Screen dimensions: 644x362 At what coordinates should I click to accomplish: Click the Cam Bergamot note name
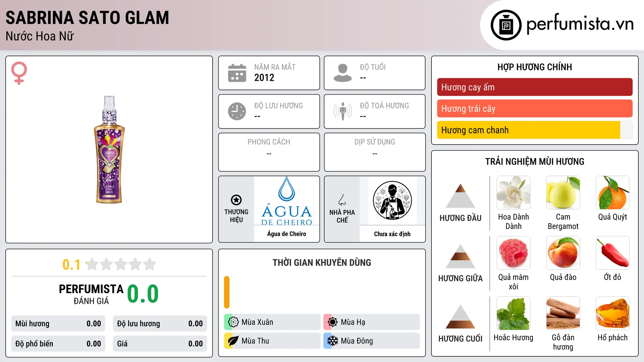(563, 222)
